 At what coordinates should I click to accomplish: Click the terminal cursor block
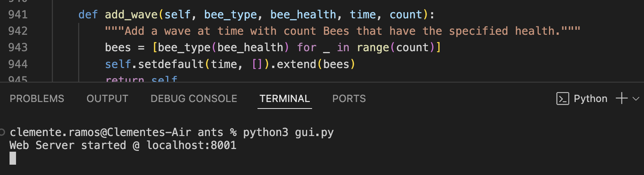[13, 158]
